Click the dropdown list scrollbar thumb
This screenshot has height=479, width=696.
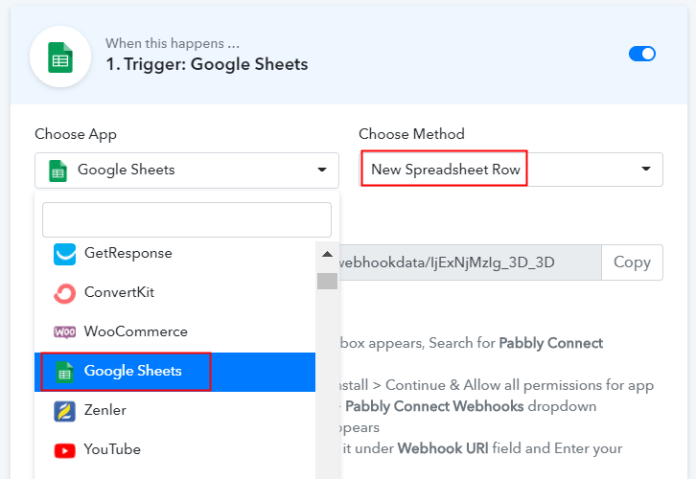point(327,281)
